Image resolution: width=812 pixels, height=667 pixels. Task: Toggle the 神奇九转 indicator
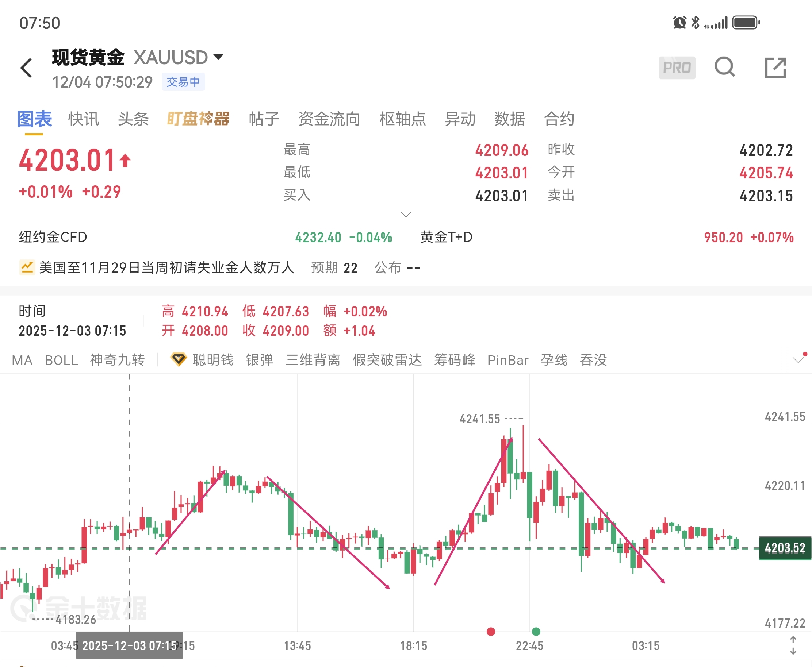pos(117,360)
